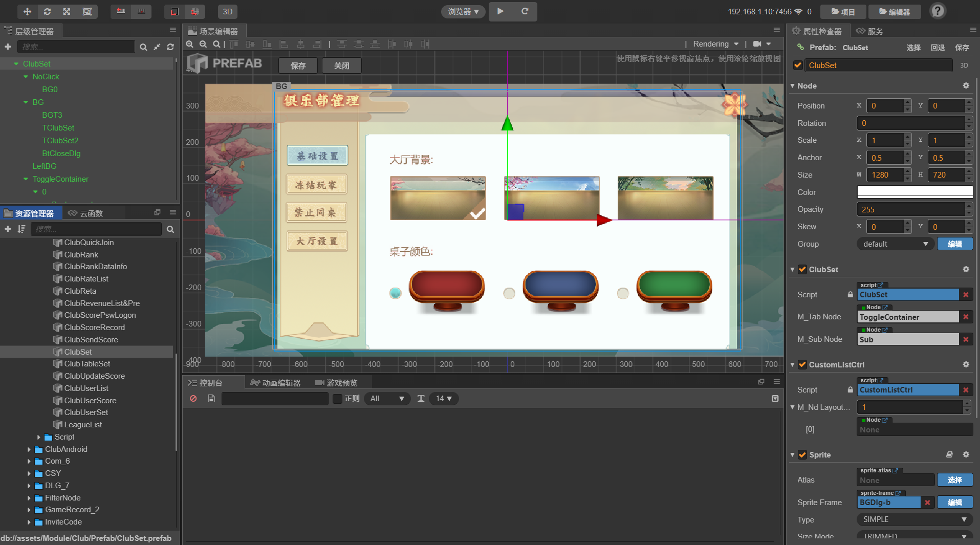Open the console font size dropdown
The image size is (980, 545).
tap(444, 399)
